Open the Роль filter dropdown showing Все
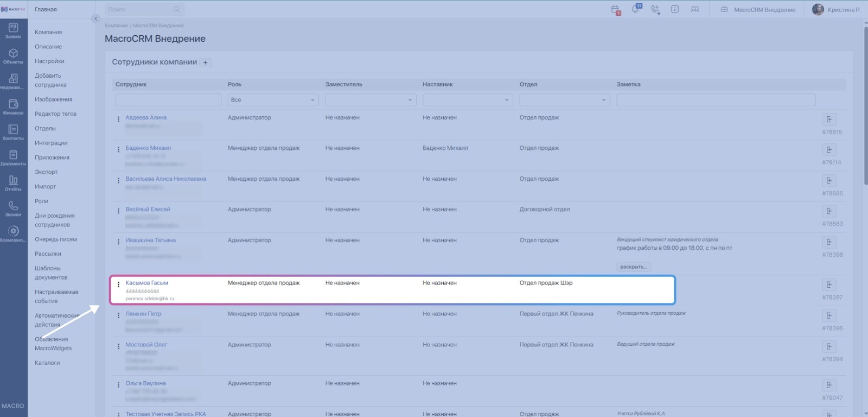Viewport: 868px width, 417px height. click(x=272, y=100)
